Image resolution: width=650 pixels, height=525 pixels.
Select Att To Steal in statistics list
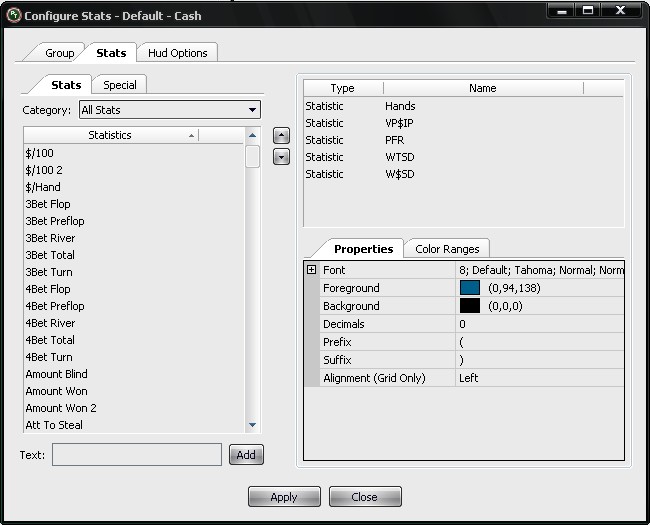click(x=134, y=425)
